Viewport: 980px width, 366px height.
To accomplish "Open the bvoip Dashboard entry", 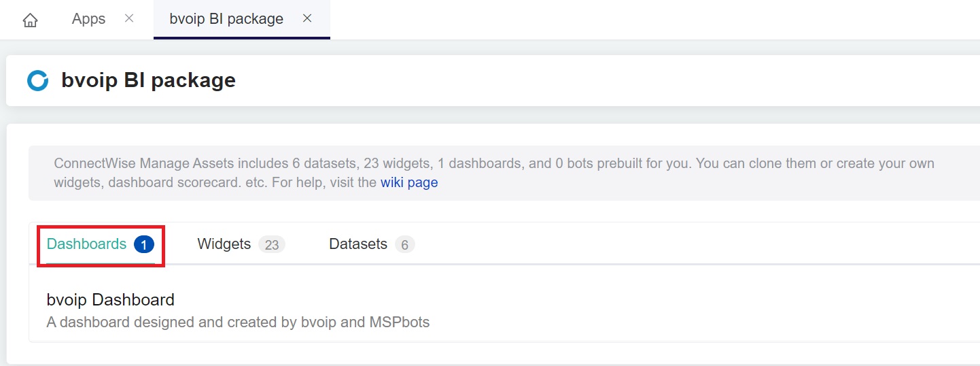I will [x=110, y=299].
